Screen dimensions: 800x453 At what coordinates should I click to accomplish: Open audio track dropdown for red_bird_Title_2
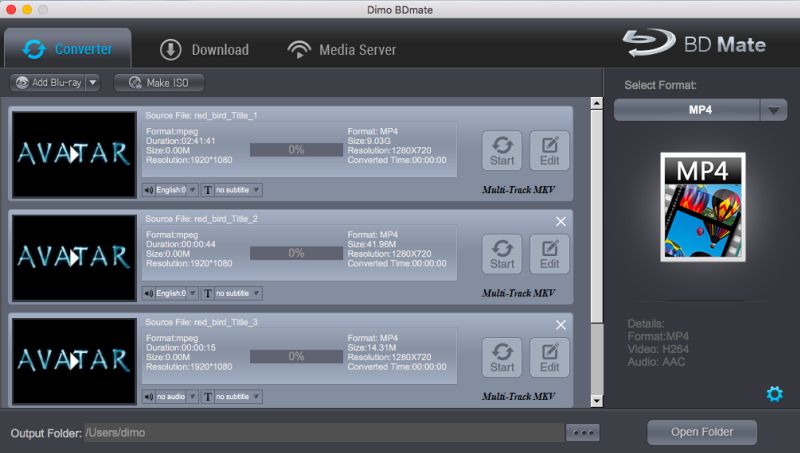[177, 293]
